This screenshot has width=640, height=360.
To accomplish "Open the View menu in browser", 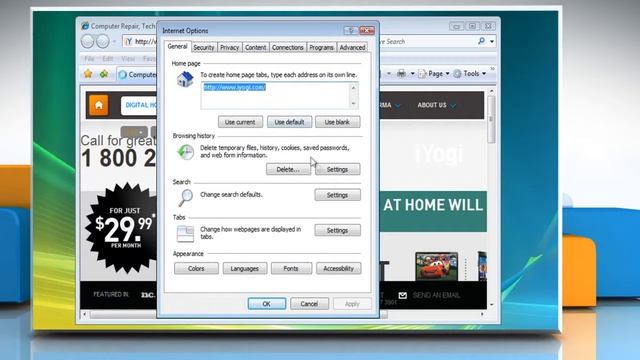I will pyautogui.click(x=128, y=59).
